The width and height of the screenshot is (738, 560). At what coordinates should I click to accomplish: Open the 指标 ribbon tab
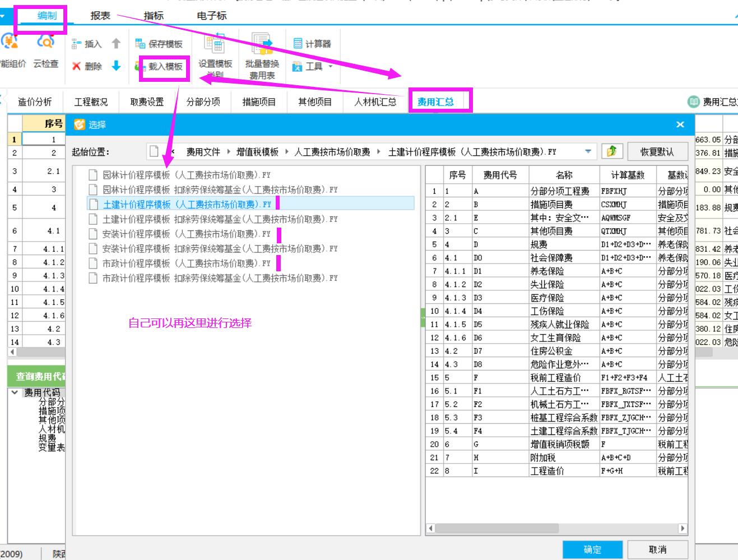pos(154,16)
